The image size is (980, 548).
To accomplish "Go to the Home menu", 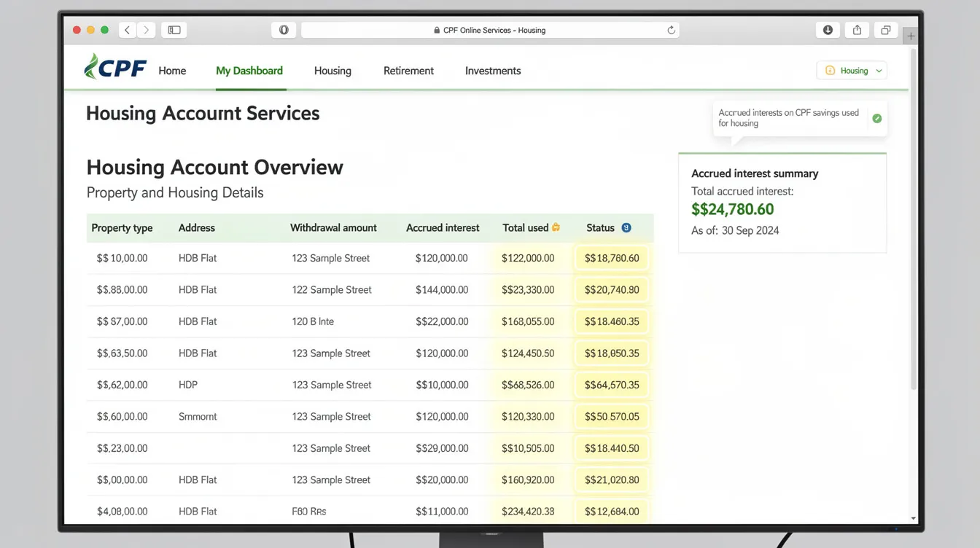I will coord(172,71).
